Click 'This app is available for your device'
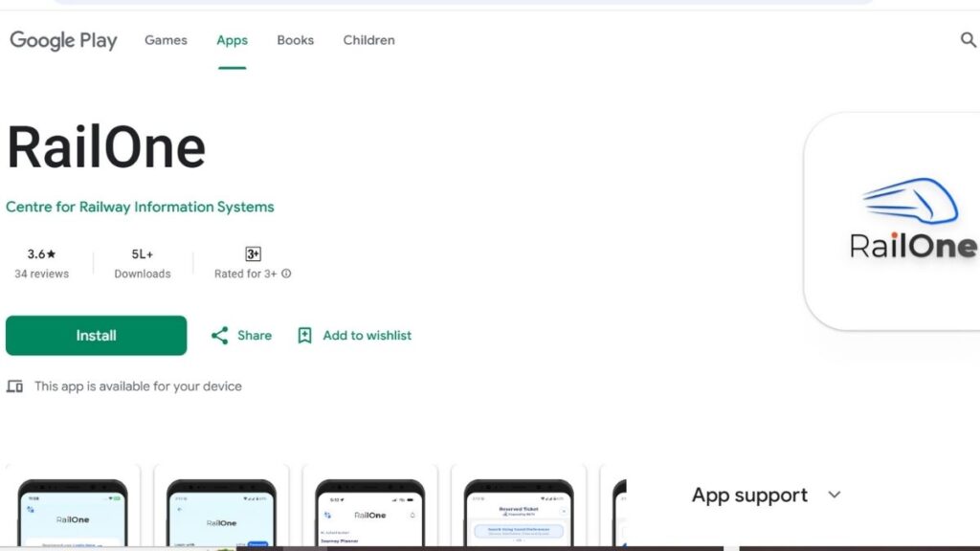Image resolution: width=980 pixels, height=551 pixels. coord(138,386)
